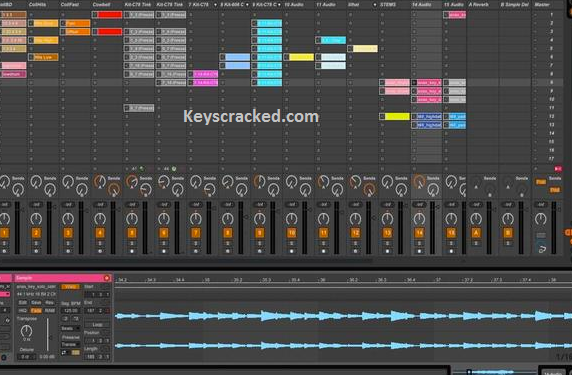Double the tempo with the *2 button
Viewport: 572px width, 375px height.
76,318
